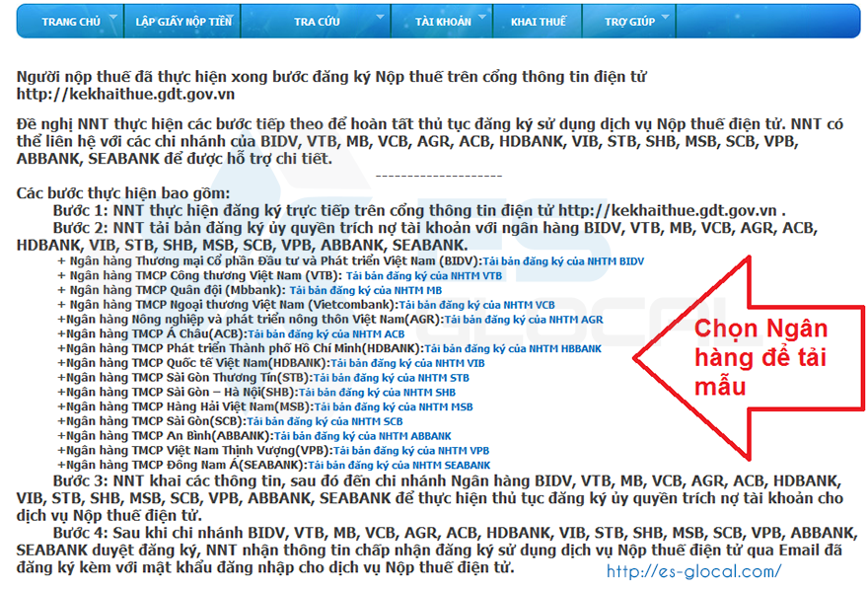Open the LẬP GIẤY NỘP TIỀN menu
The width and height of the screenshot is (868, 589).
click(183, 22)
